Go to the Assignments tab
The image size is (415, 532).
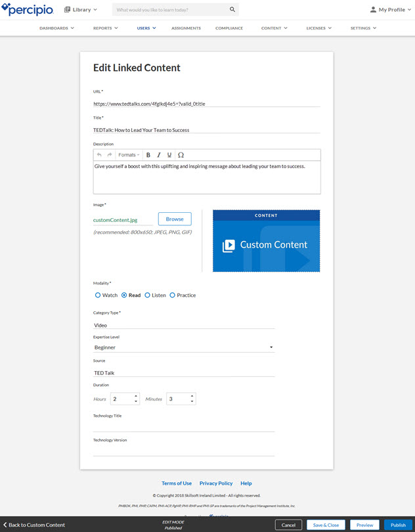(x=186, y=28)
